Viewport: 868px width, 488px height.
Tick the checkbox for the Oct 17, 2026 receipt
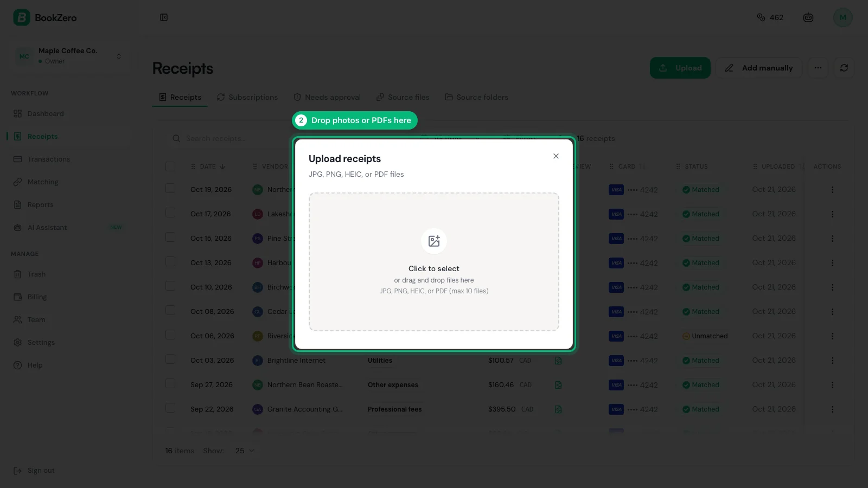(x=170, y=213)
